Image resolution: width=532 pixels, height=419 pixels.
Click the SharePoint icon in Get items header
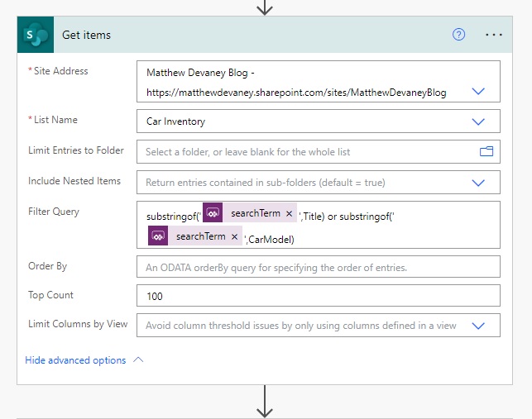tap(36, 35)
